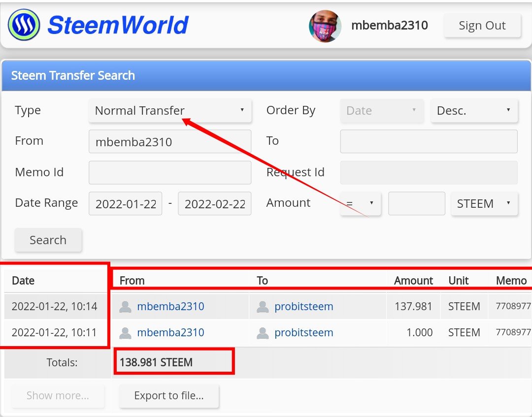Click the empty To input field
Image resolution: width=532 pixels, height=417 pixels.
click(x=429, y=141)
